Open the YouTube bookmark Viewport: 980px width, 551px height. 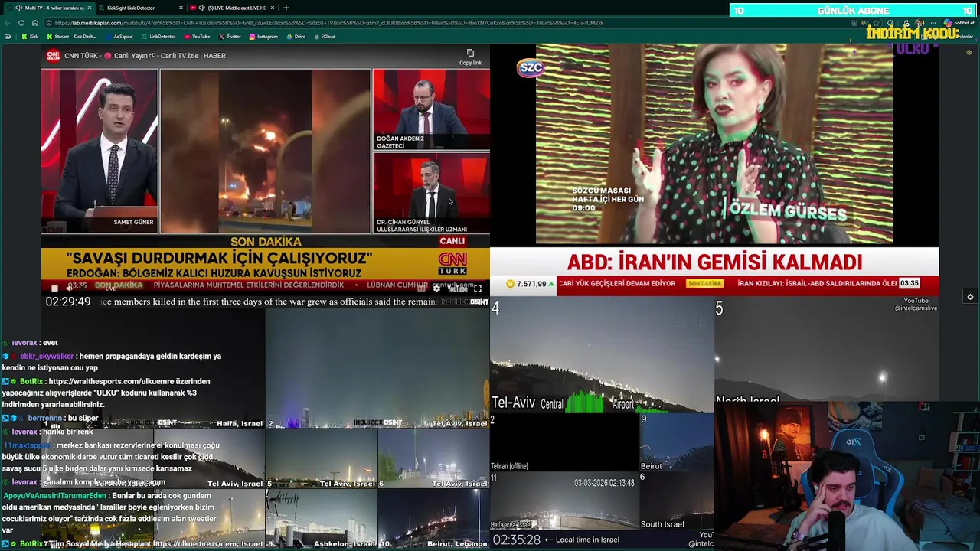point(198,37)
